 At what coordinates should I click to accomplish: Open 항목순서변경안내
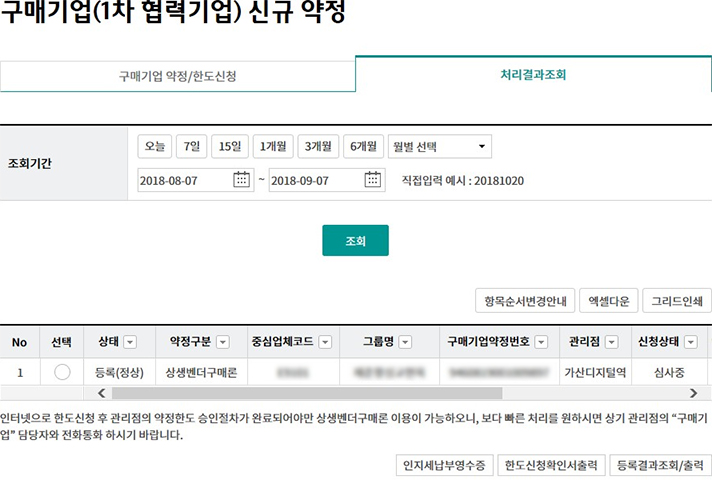(x=524, y=300)
